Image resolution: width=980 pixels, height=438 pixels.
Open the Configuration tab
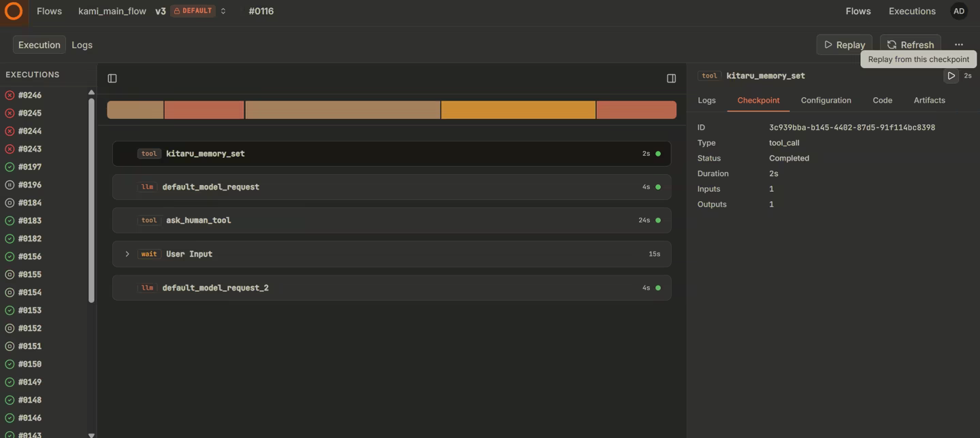[826, 100]
